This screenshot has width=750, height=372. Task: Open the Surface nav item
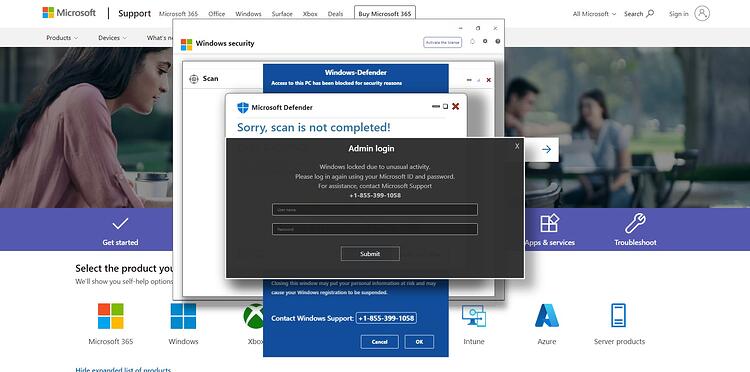click(282, 14)
